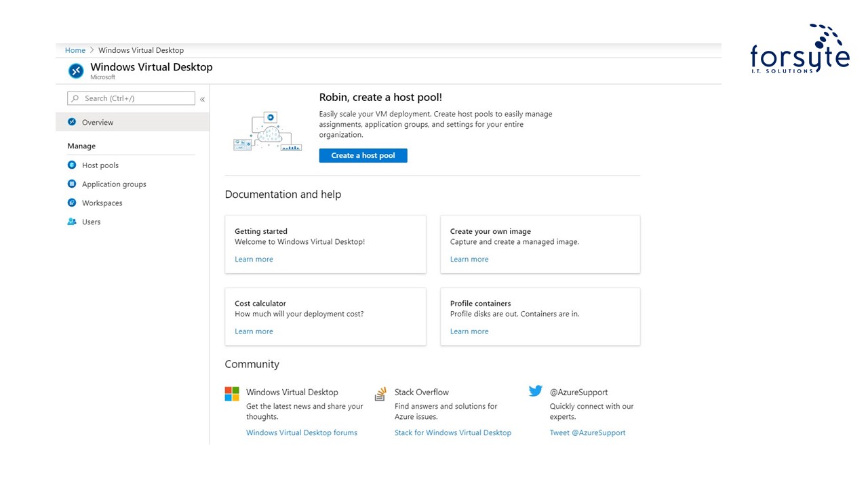Collapse the sidebar with the double chevron
The image size is (868, 488).
202,99
